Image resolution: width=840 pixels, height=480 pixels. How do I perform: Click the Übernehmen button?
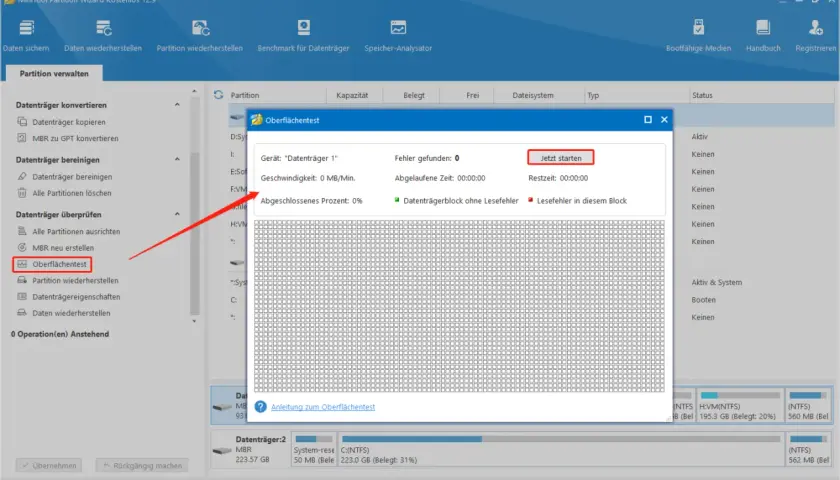pyautogui.click(x=49, y=466)
